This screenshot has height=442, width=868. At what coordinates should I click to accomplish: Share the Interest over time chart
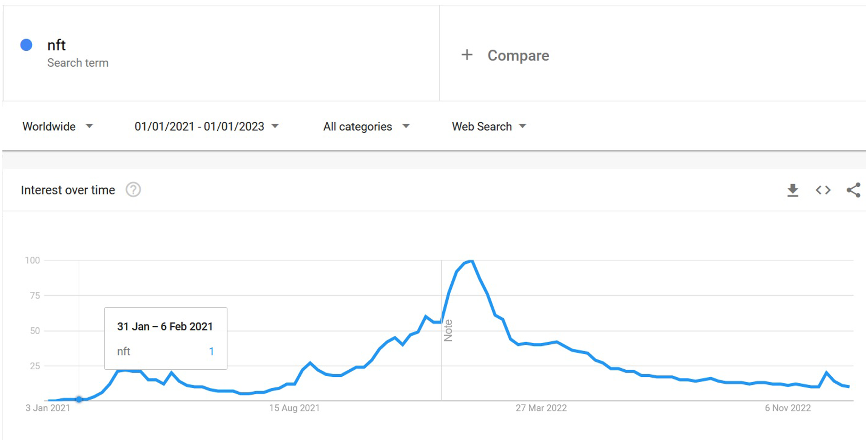point(853,190)
